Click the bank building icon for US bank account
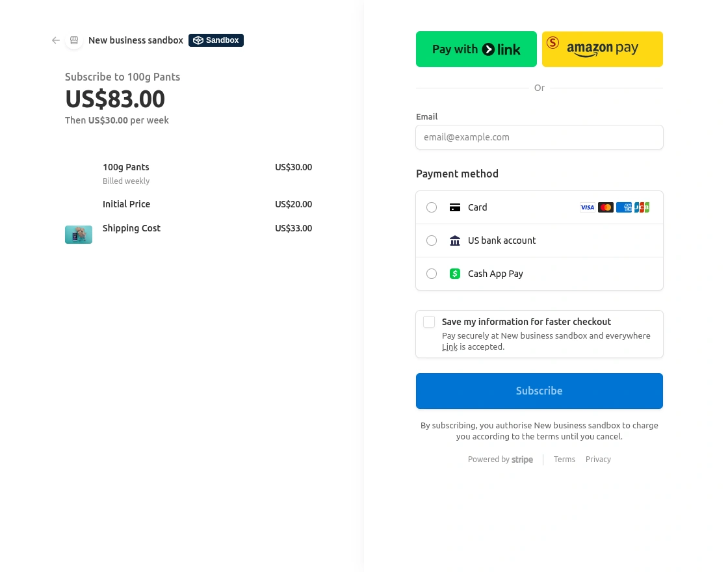 tap(455, 240)
